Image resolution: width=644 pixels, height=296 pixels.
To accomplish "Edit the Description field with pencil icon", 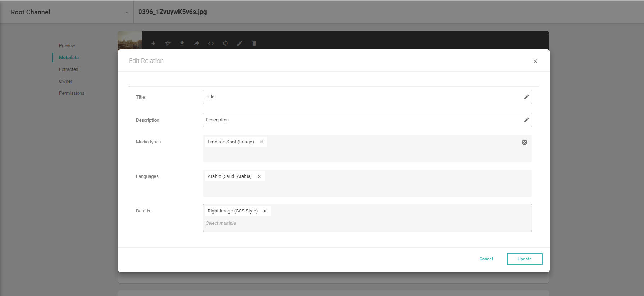I will [x=526, y=120].
